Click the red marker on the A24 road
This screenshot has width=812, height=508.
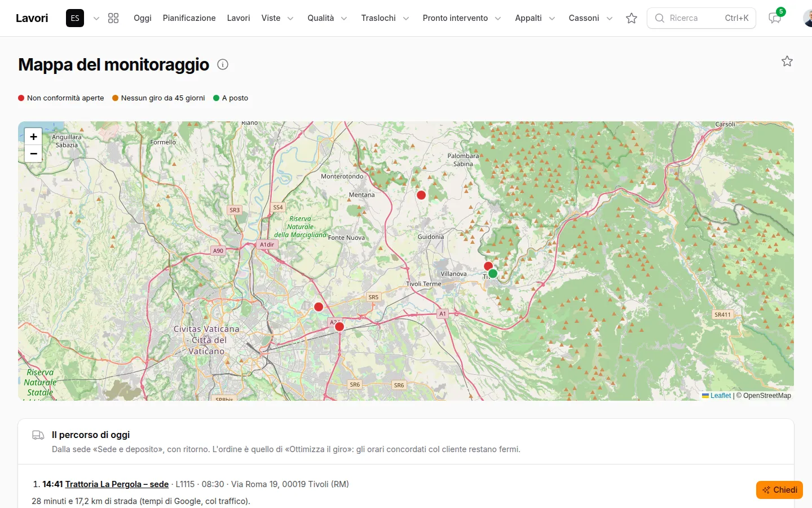pos(339,326)
